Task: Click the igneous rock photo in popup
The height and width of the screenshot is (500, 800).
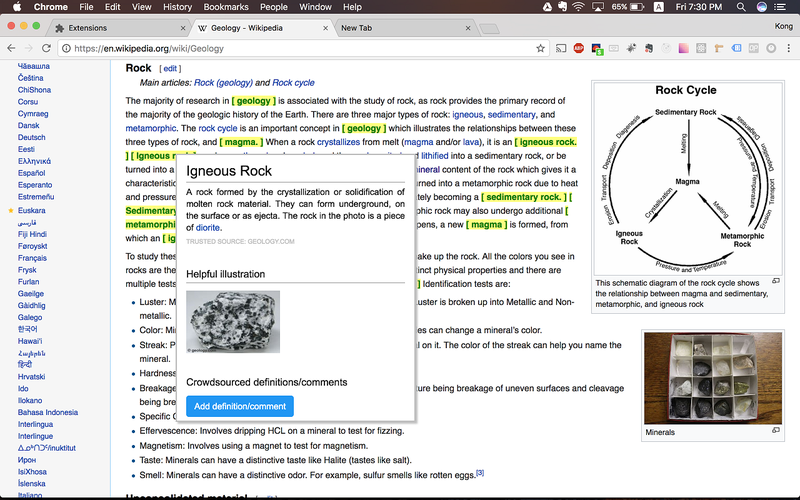Action: (233, 323)
